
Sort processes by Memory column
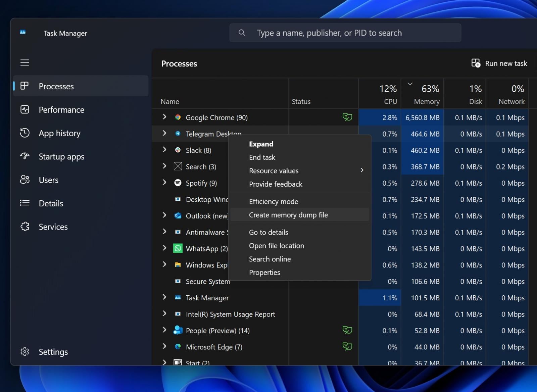[x=426, y=101]
